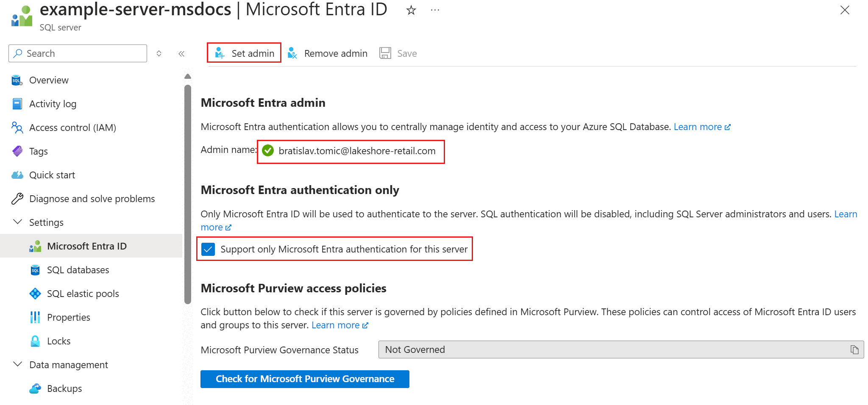This screenshot has height=405, width=868.
Task: Open the more options ellipsis menu
Action: point(435,10)
